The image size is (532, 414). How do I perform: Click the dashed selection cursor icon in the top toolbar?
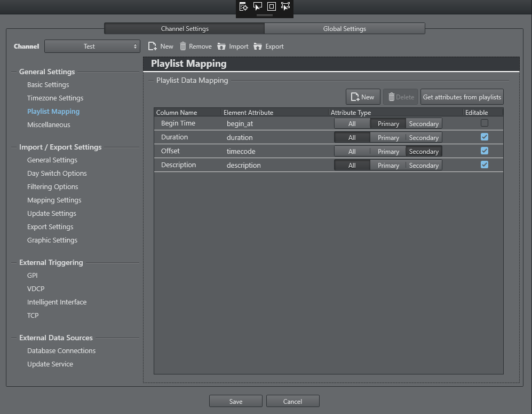click(285, 6)
